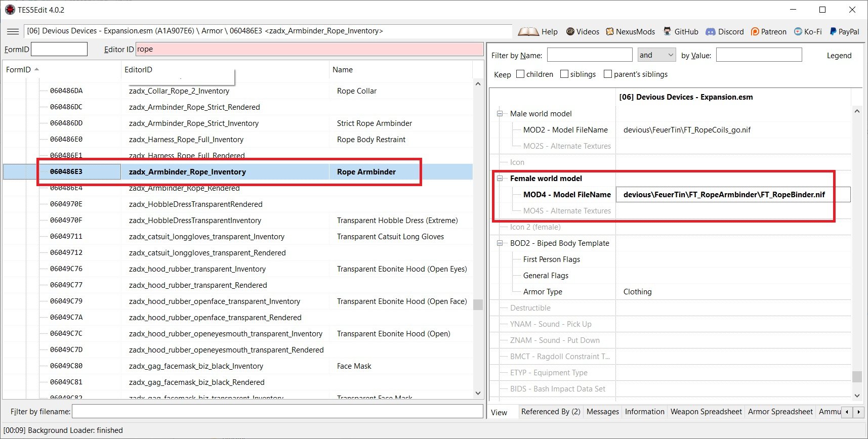Screen dimensions: 868x439
Task: Click the Videos icon button
Action: tap(570, 31)
